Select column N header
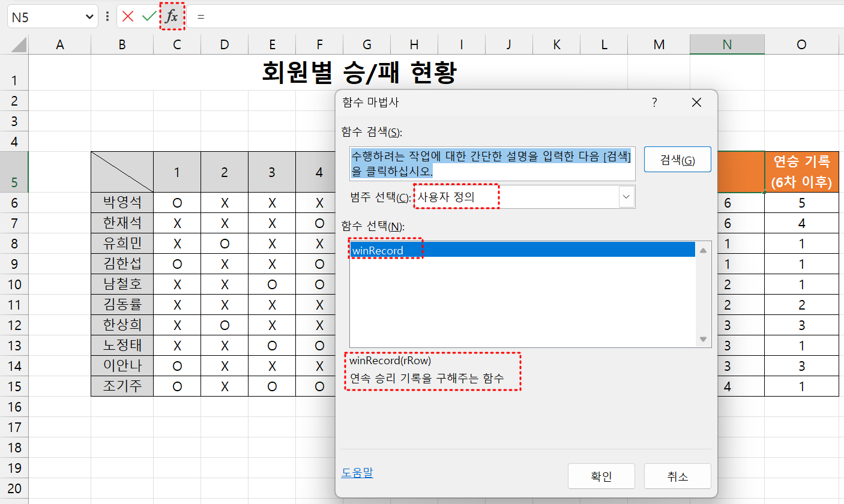 727,44
